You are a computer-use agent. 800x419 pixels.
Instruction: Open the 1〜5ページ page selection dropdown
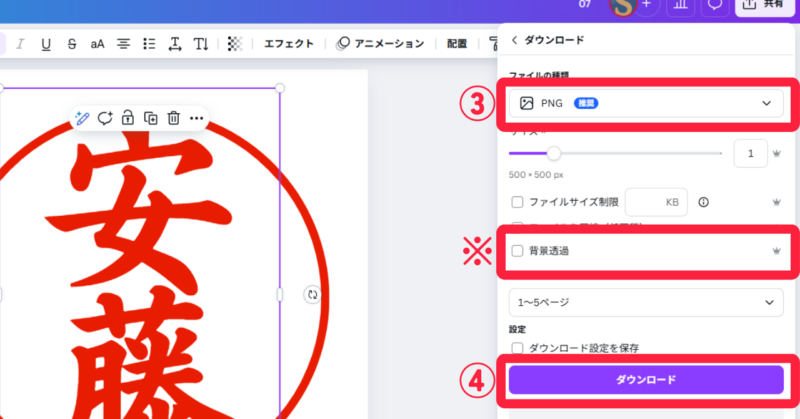(x=646, y=302)
